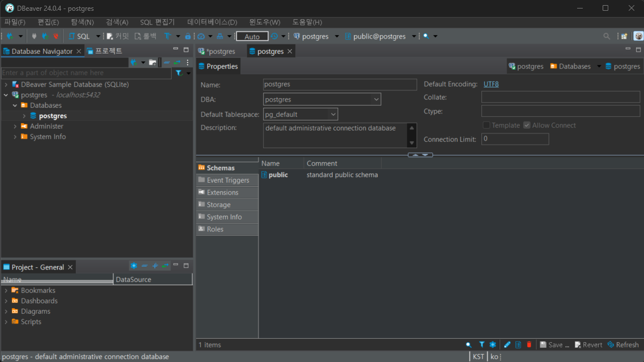Click the navigator create folder icon

[x=153, y=62]
